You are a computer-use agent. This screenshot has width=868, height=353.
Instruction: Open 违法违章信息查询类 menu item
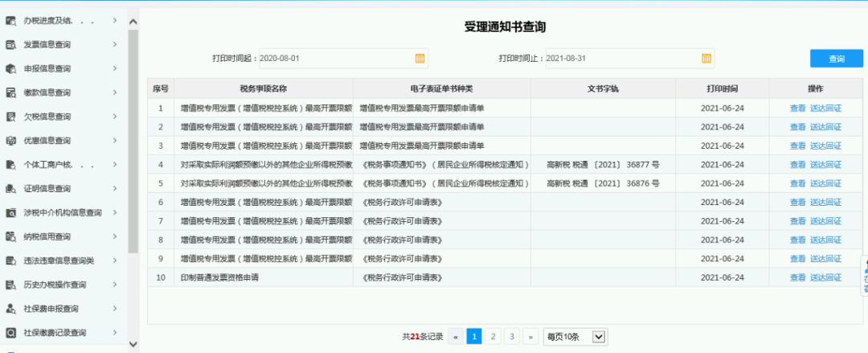click(x=59, y=261)
